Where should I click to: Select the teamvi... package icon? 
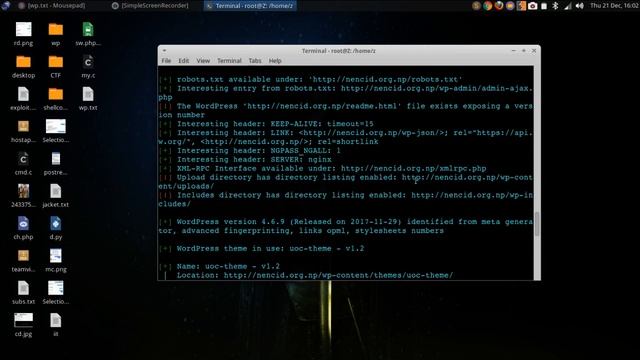click(23, 256)
